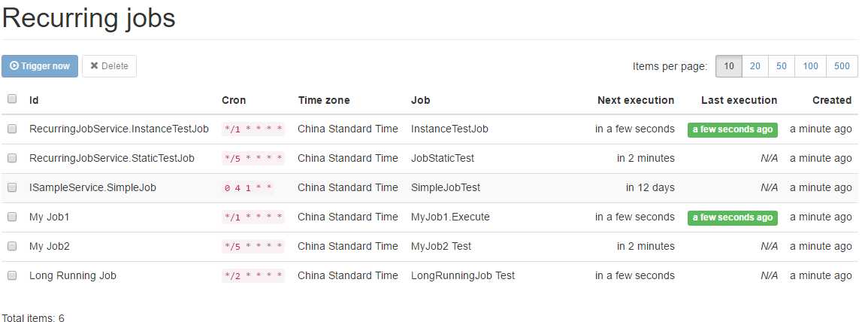Tick the Long Running Job checkbox
Screen dimensions: 868x322
click(12, 275)
